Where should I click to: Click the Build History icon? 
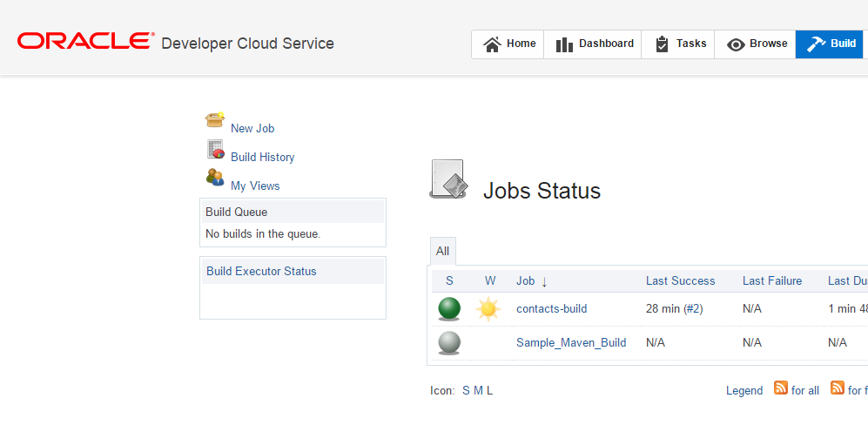(x=215, y=149)
